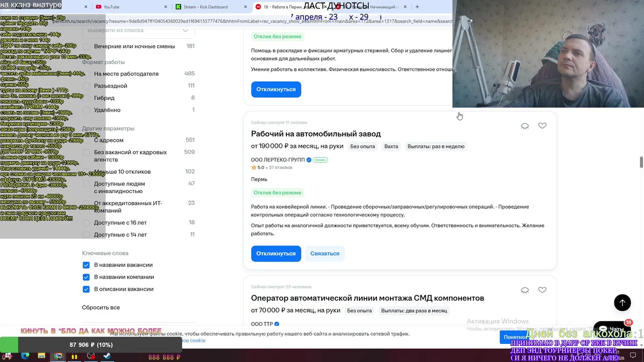Switch to Chrome in the taskbar

pos(58,356)
